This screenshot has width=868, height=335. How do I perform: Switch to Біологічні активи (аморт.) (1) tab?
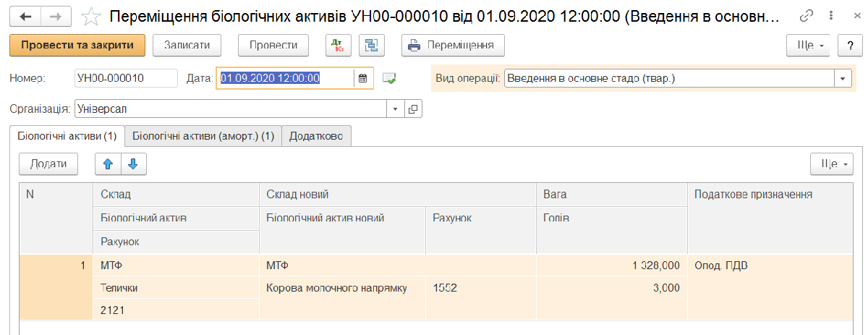[x=203, y=136]
